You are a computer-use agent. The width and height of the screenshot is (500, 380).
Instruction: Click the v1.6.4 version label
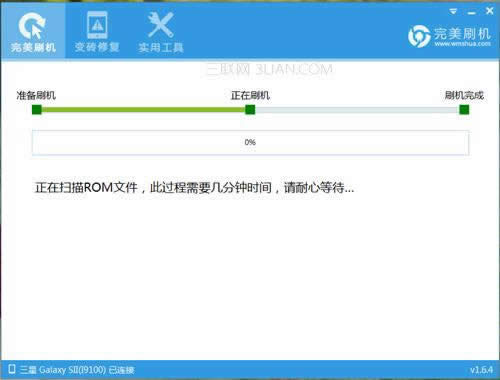coord(481,370)
